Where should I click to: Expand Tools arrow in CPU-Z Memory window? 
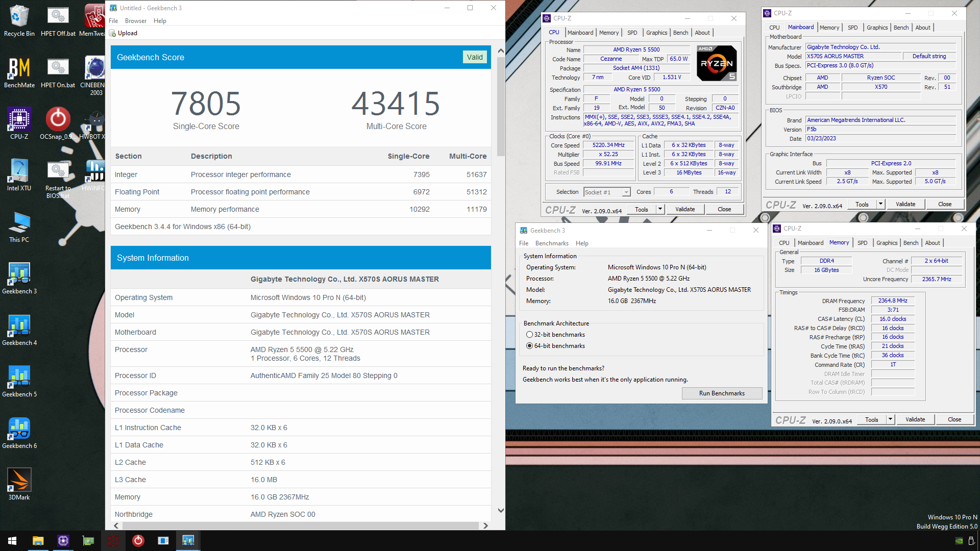890,419
